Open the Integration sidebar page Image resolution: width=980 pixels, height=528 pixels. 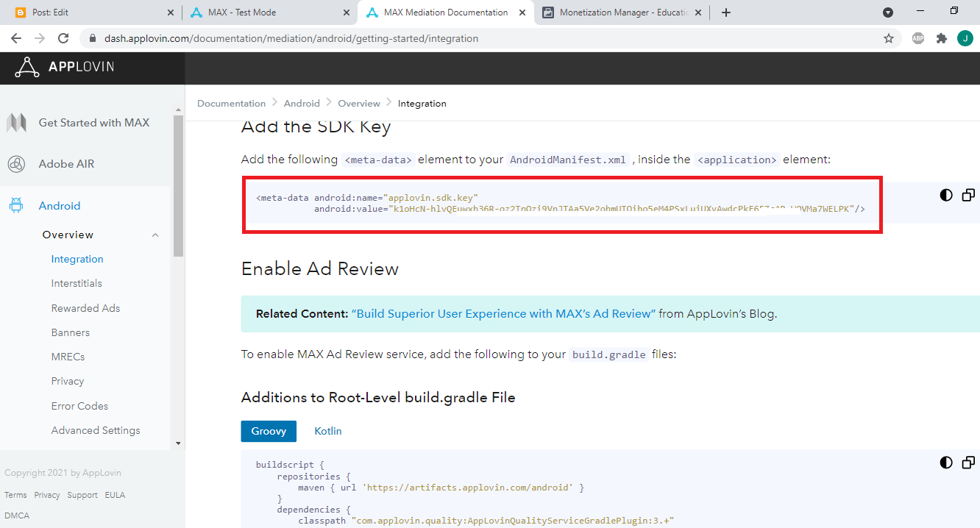[x=77, y=259]
